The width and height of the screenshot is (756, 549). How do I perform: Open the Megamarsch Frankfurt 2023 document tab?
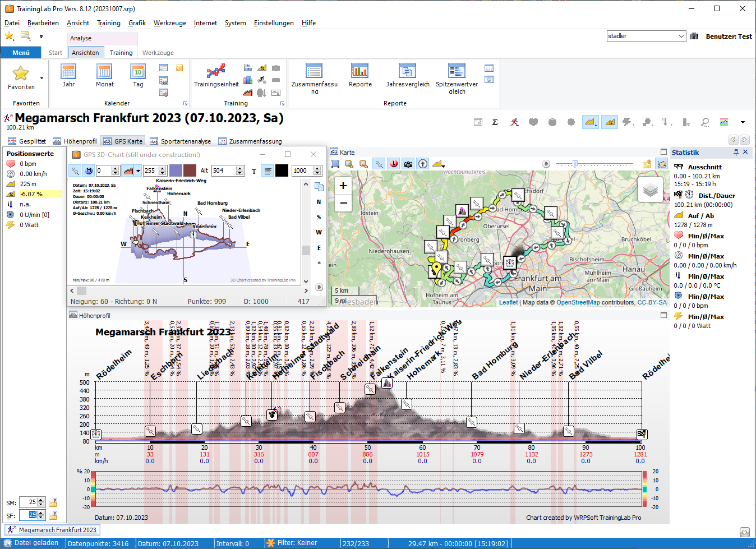point(52,529)
